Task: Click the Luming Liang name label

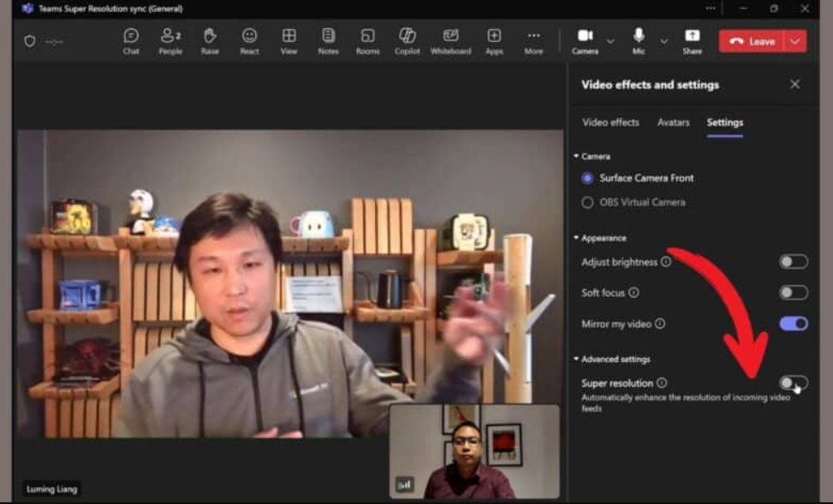Action: [x=52, y=489]
